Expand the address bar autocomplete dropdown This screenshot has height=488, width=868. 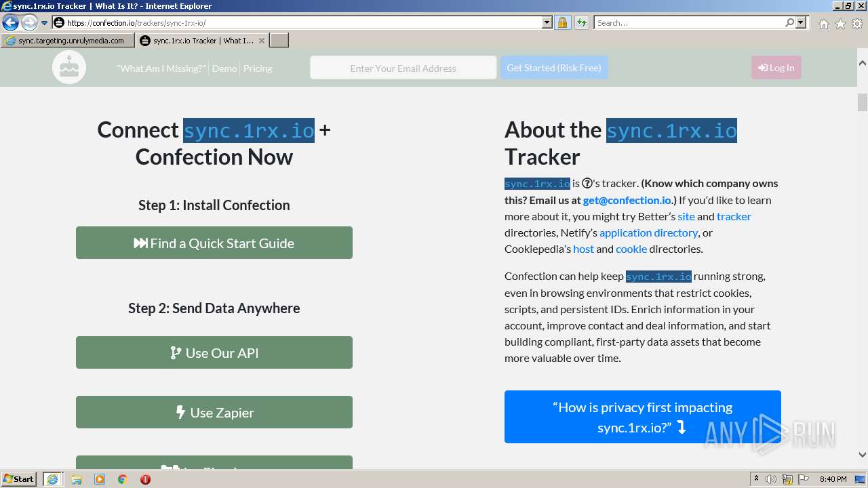click(547, 23)
